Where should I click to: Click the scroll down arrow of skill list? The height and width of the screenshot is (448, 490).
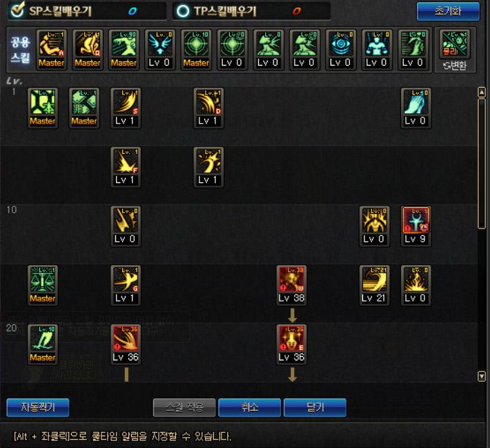pyautogui.click(x=482, y=376)
